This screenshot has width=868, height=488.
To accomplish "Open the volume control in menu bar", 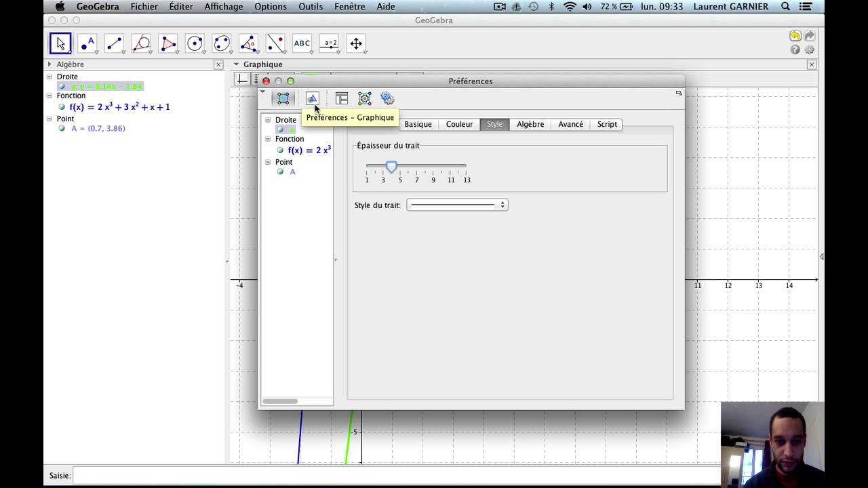I will click(x=587, y=7).
